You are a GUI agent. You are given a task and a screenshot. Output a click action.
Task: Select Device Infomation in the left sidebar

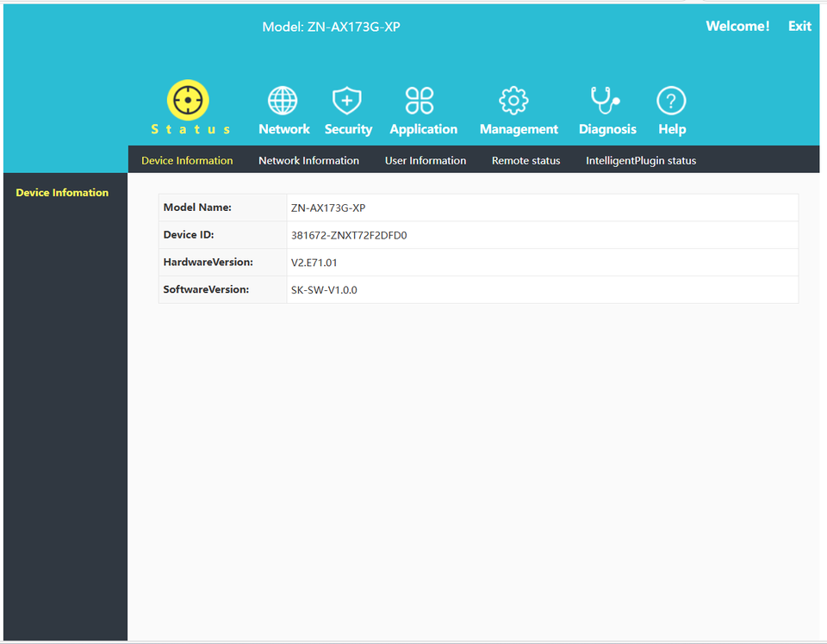point(62,193)
